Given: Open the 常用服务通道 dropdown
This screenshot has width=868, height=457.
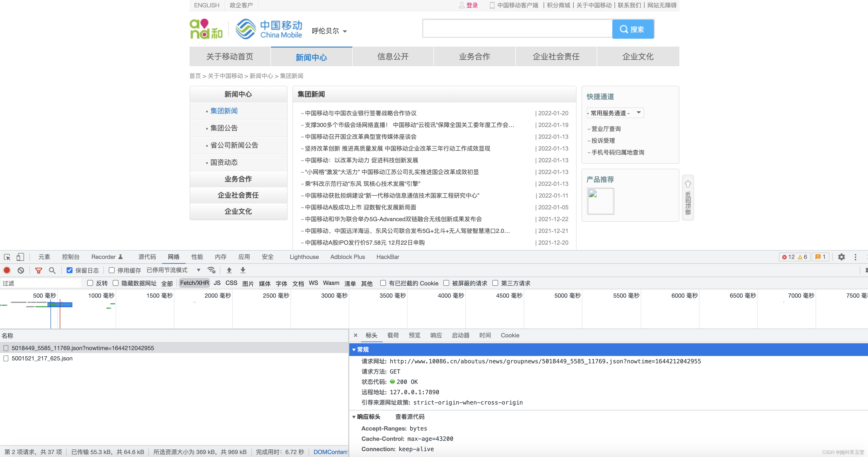Looking at the screenshot, I should click(x=615, y=113).
